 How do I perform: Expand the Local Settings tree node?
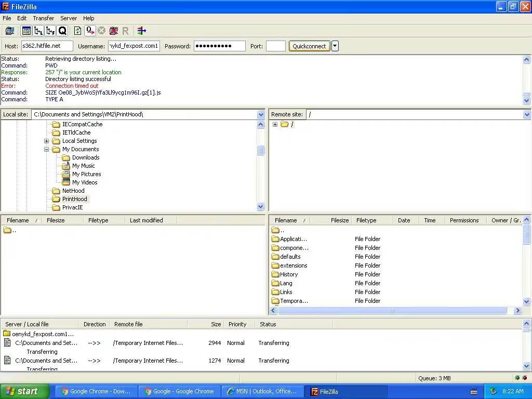46,141
